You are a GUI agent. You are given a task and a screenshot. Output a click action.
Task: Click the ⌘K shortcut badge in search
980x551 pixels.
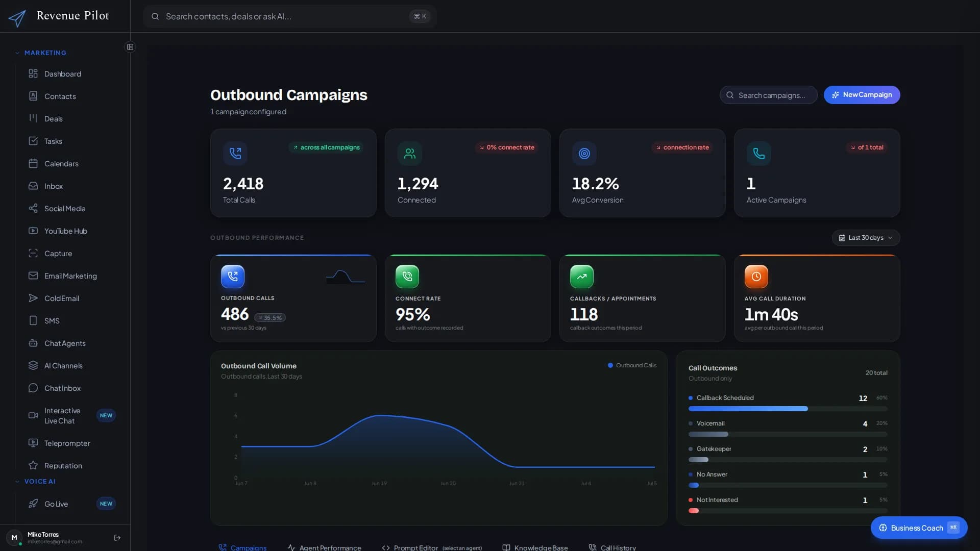coord(420,16)
